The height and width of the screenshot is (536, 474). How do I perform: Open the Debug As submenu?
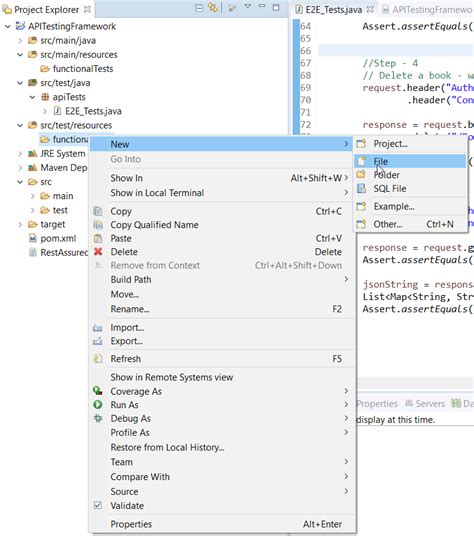[221, 418]
